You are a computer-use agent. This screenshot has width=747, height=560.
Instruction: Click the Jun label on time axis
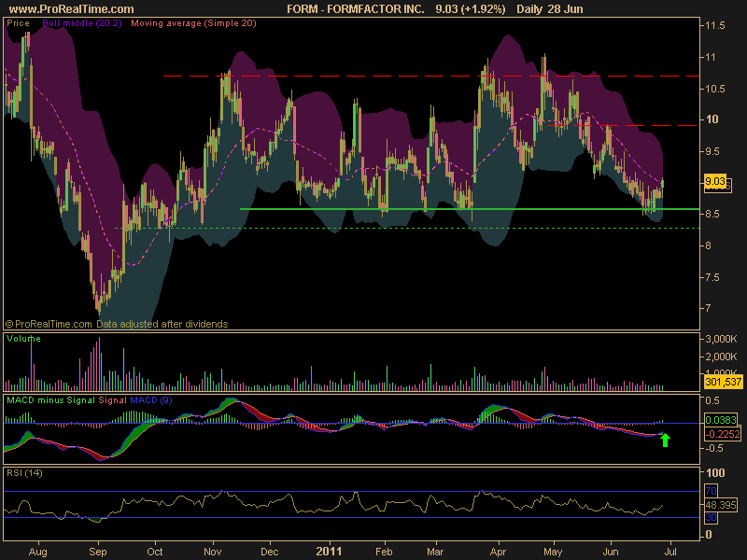tap(611, 552)
